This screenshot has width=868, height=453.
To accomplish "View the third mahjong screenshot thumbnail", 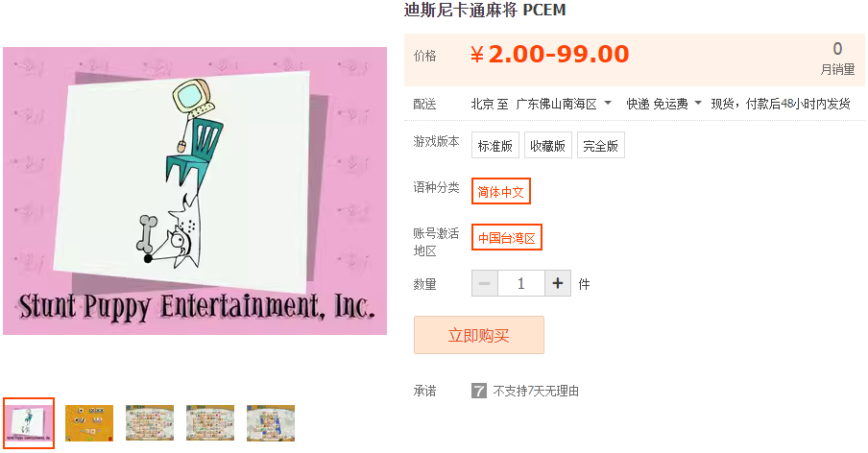I will 150,423.
